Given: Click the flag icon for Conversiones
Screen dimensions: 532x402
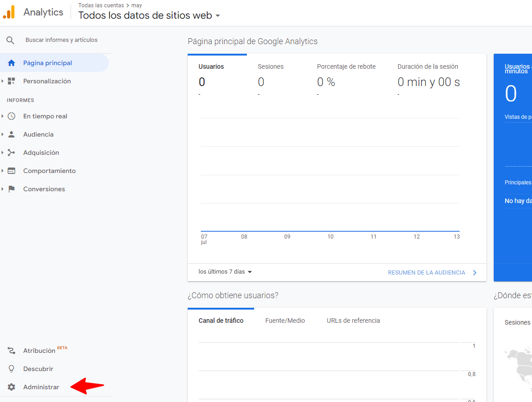Looking at the screenshot, I should click(x=11, y=189).
